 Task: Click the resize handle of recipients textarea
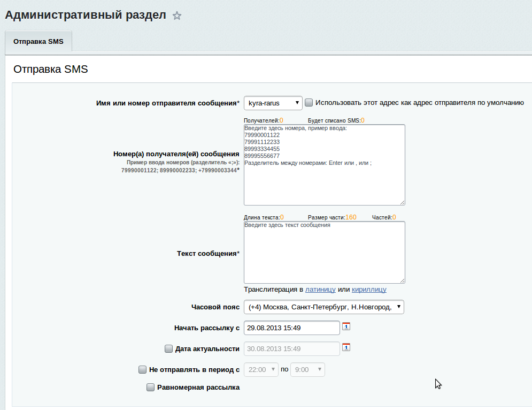click(x=402, y=202)
